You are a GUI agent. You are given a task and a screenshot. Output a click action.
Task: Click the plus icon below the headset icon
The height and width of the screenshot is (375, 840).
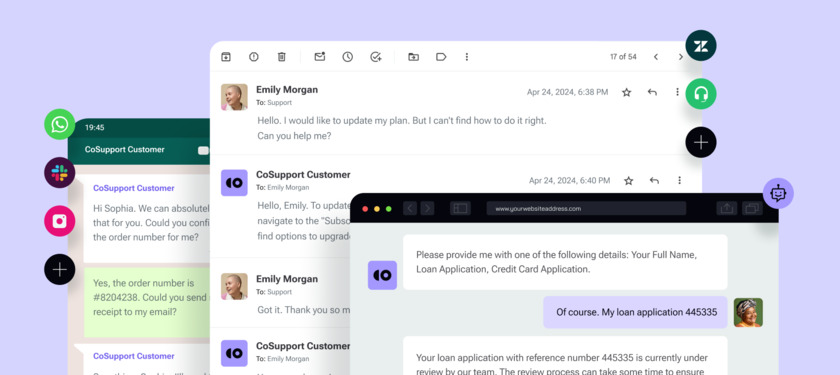point(701,142)
